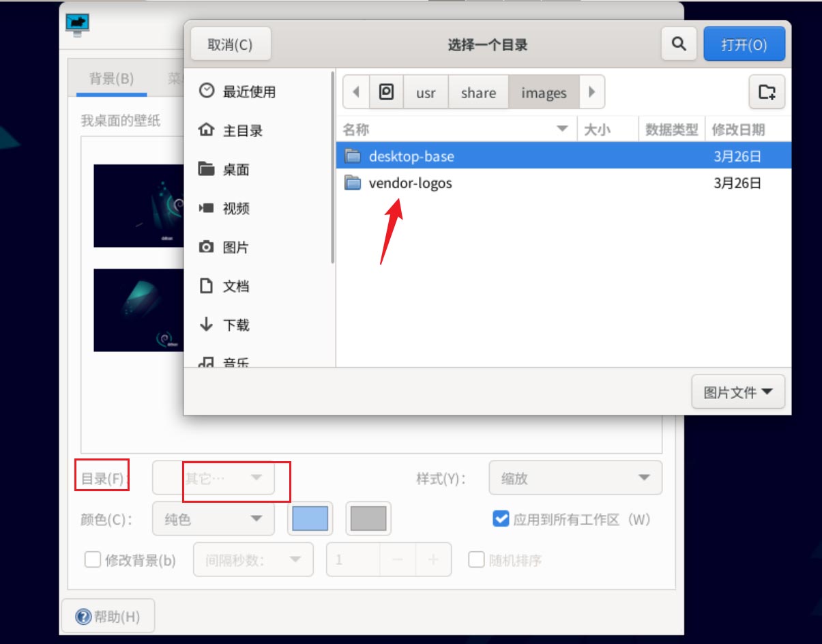The image size is (822, 644).
Task: Click the 主目录 home icon in sidebar
Action: tap(206, 130)
